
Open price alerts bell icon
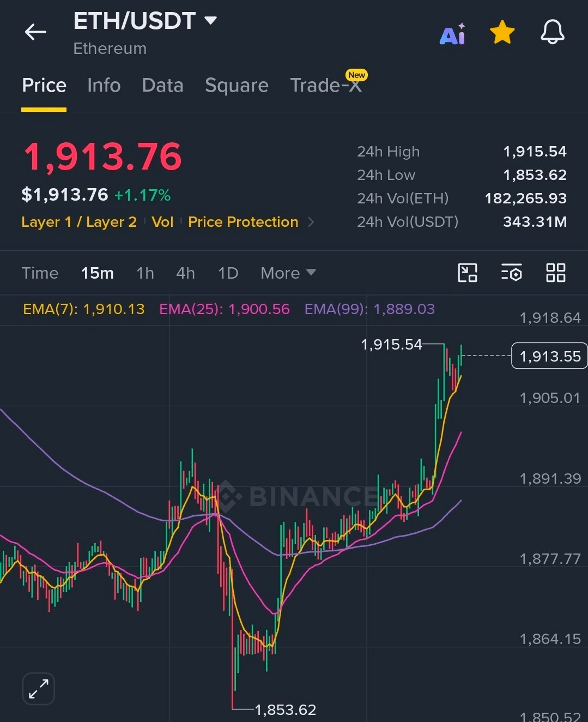[552, 32]
